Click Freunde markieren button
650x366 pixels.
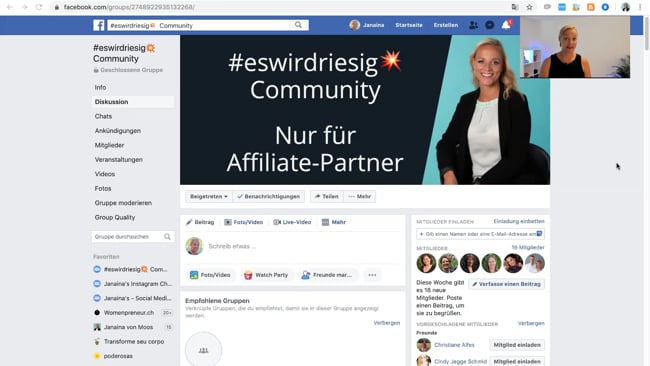click(x=327, y=275)
